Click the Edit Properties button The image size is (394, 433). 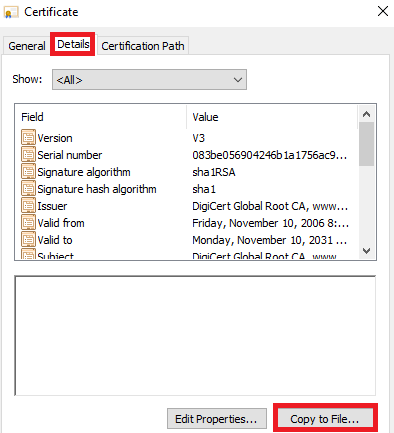pos(217,419)
